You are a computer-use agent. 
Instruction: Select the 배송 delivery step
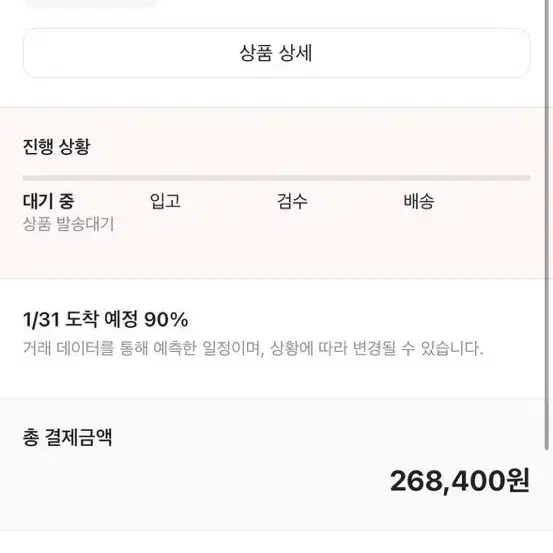coord(419,201)
